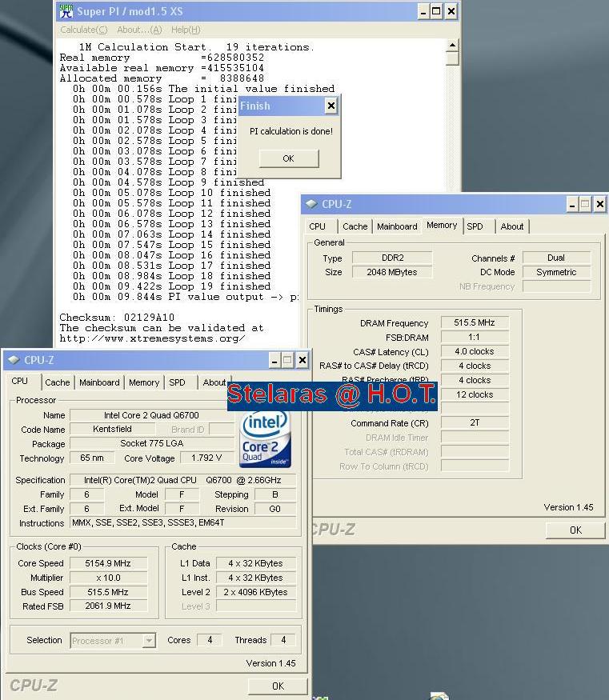Click the Loop 19 finished line
Viewport: 609px width, 700px height.
(x=172, y=286)
